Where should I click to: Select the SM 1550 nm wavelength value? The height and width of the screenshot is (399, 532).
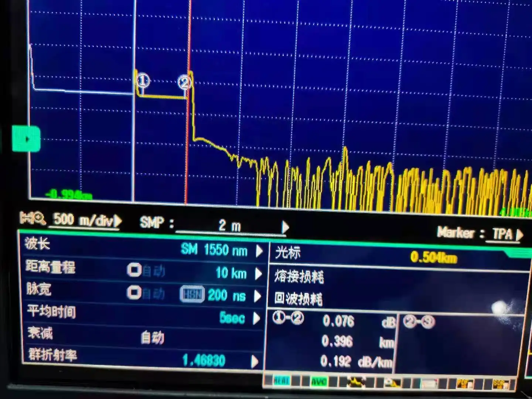[x=214, y=250]
